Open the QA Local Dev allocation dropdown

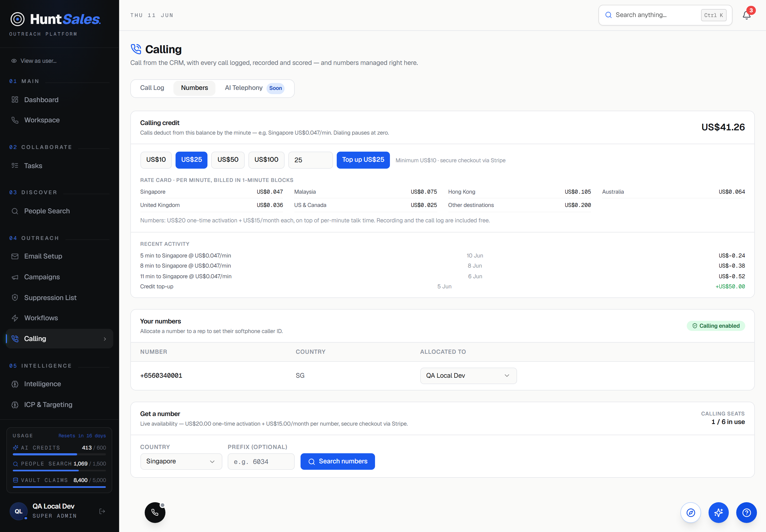(468, 376)
